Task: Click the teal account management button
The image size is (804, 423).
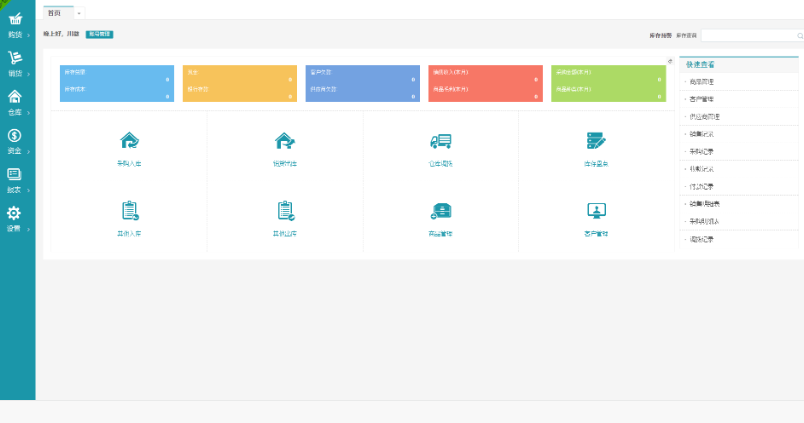Action: tap(100, 34)
